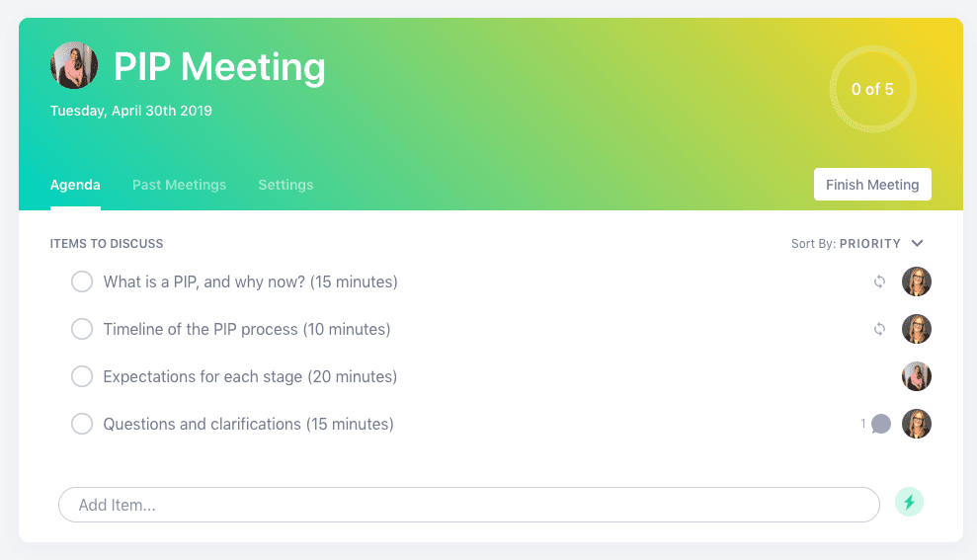The height and width of the screenshot is (560, 977).
Task: Click the chevron next to PRIORITY
Action: 917,244
